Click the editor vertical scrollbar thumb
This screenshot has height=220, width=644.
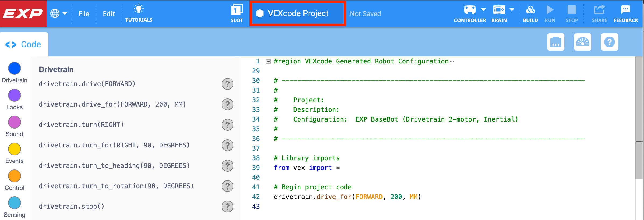[639, 117]
